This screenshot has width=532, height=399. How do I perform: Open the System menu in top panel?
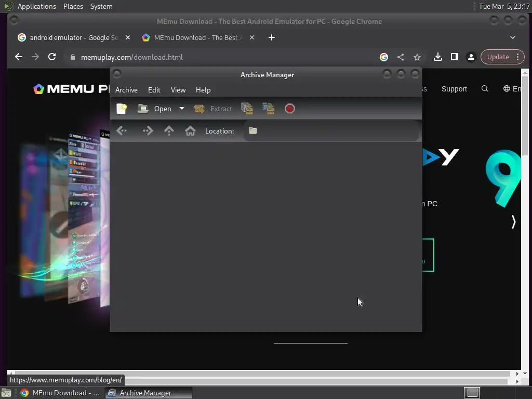point(101,6)
